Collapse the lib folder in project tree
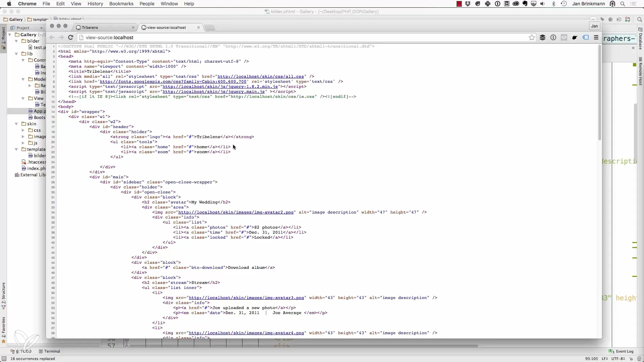Screen dimensions: 644x362 tap(16, 54)
